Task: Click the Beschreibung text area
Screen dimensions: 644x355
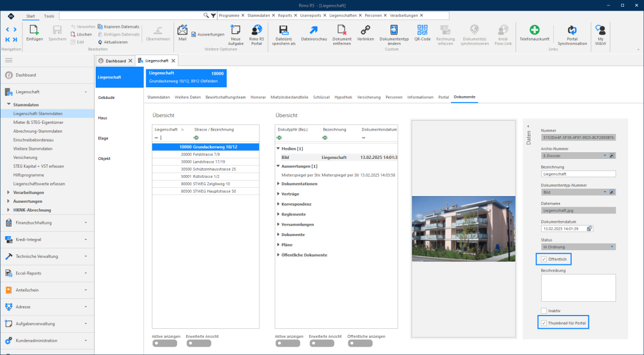Action: (578, 288)
